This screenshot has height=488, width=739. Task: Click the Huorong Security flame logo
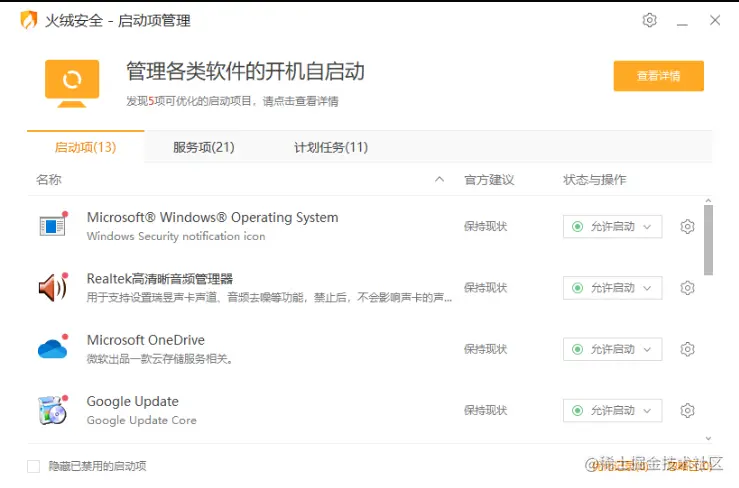[29, 20]
